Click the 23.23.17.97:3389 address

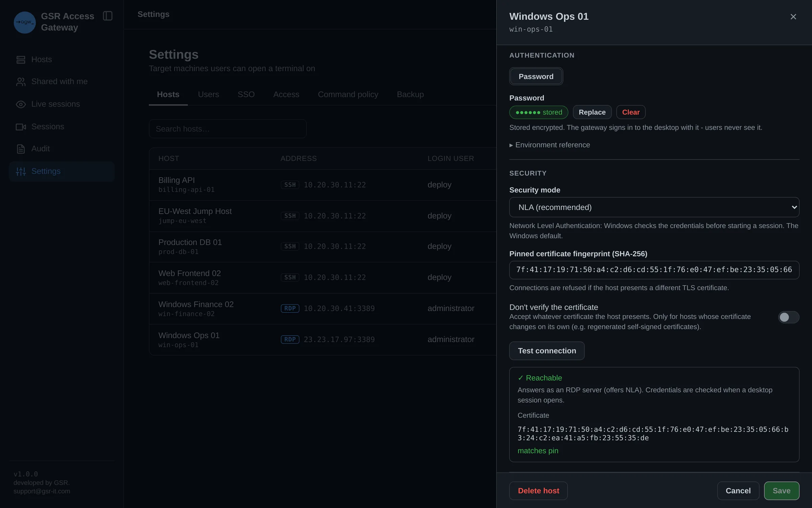coord(339,339)
